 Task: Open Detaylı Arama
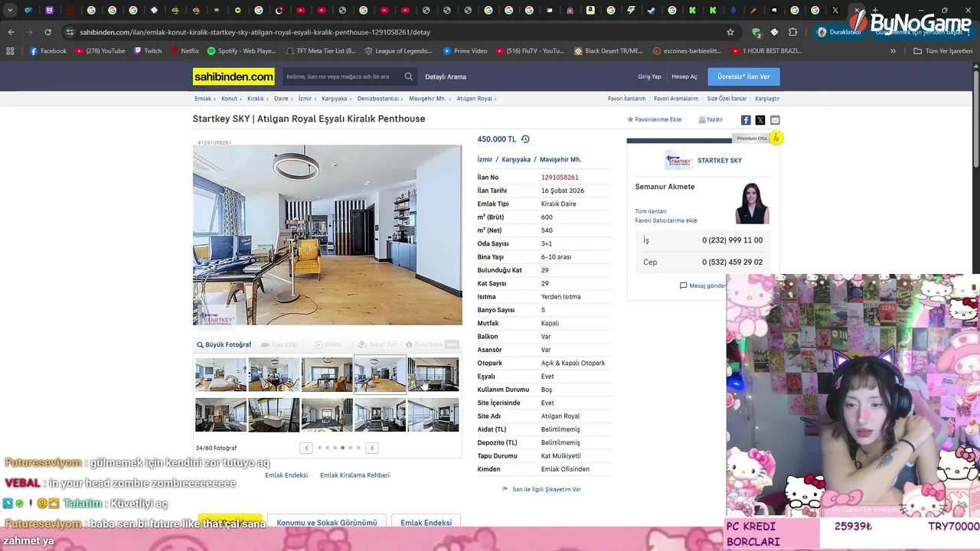point(446,77)
